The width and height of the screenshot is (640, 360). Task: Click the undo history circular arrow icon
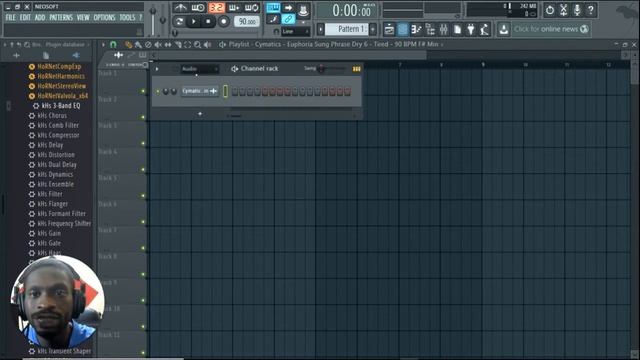(550, 10)
